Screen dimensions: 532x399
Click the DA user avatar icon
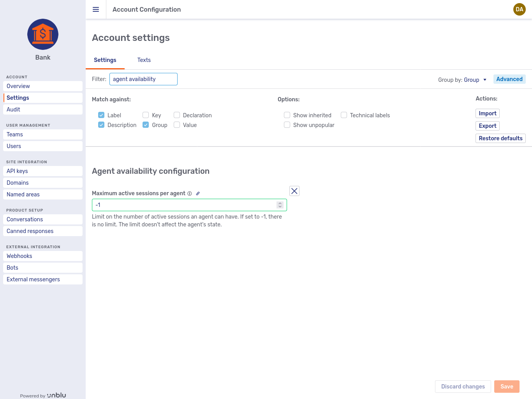pos(519,9)
